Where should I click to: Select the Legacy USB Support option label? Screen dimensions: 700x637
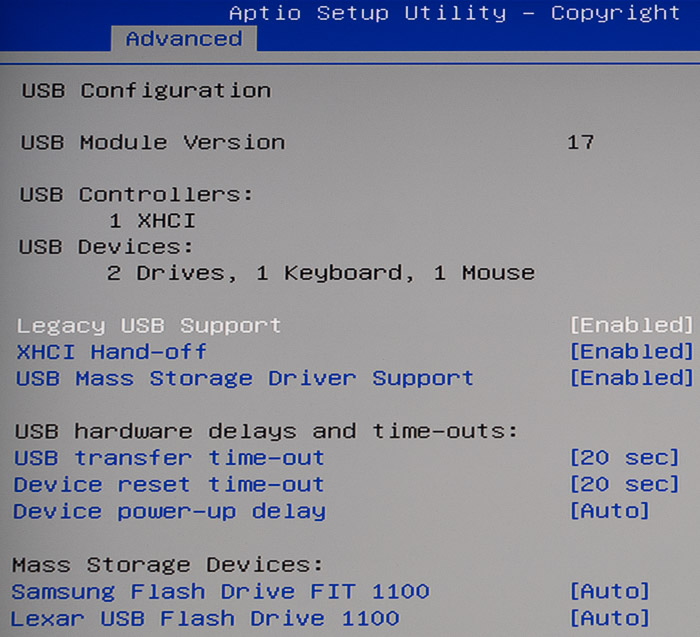[x=149, y=326]
